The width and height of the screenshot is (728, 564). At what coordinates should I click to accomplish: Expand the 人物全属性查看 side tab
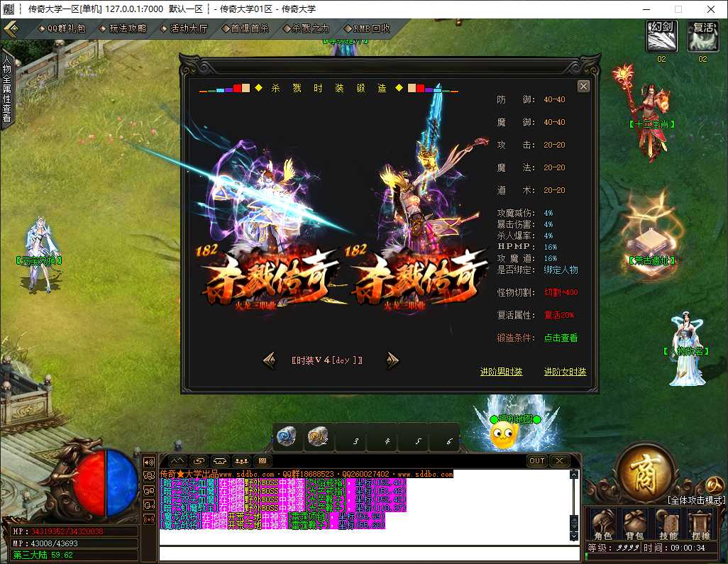[6, 89]
